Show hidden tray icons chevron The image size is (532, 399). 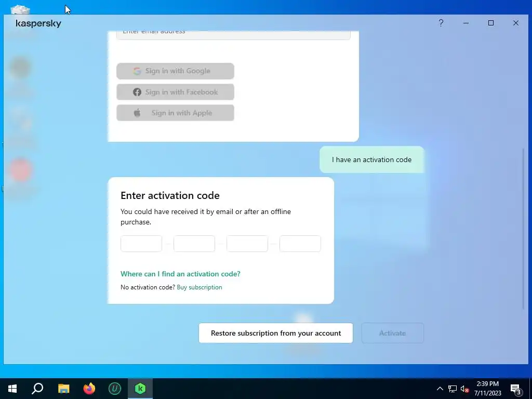tap(440, 389)
